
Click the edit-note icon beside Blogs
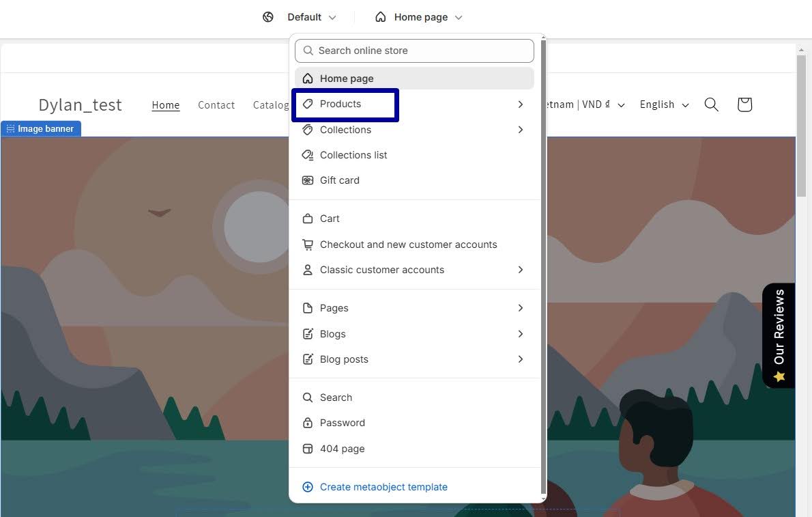[308, 334]
